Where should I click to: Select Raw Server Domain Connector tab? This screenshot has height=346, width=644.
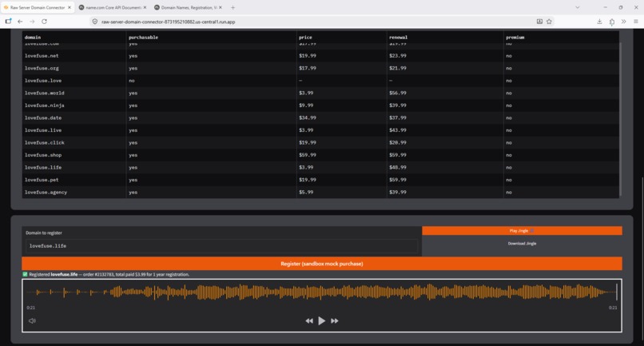tap(37, 7)
